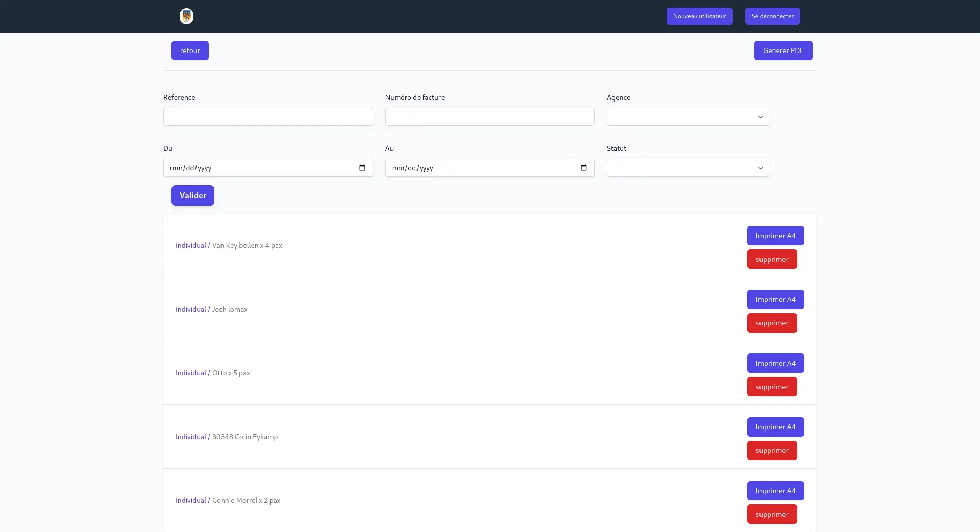Print A4 for 30348 Colin Eykamp
Viewport: 980px width, 532px height.
[x=775, y=427]
